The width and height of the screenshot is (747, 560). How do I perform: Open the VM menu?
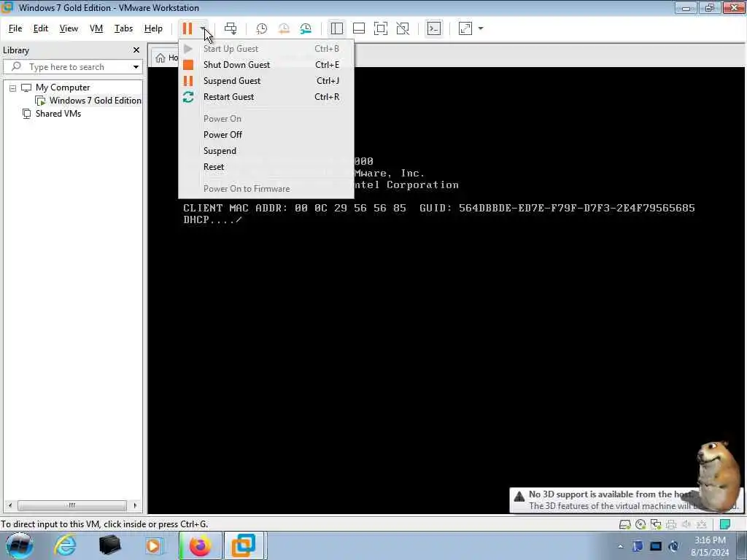click(x=96, y=28)
